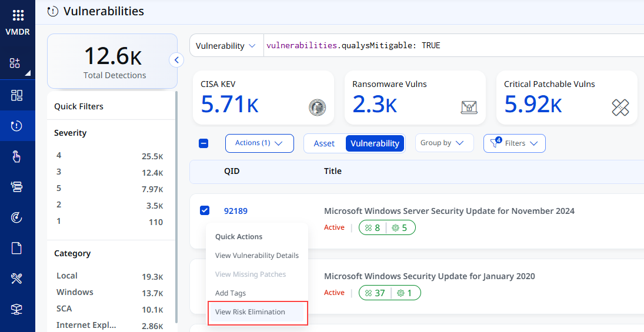Click the query search input field
Image resolution: width=644 pixels, height=332 pixels.
click(x=453, y=46)
